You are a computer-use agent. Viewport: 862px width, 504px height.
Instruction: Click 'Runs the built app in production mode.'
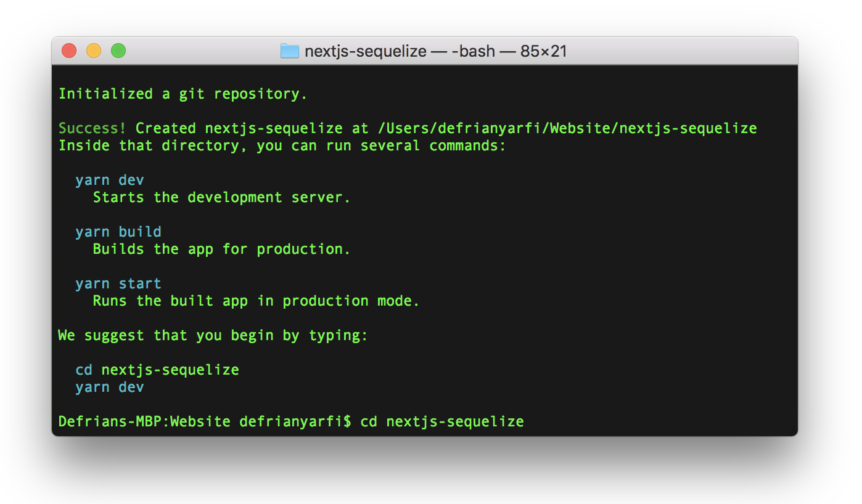click(256, 301)
